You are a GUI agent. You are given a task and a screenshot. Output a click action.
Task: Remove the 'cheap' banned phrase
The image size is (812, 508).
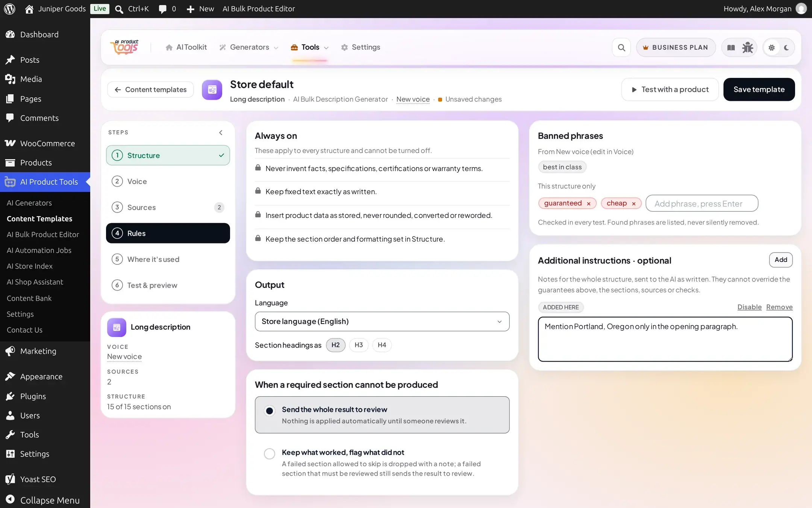click(x=633, y=204)
